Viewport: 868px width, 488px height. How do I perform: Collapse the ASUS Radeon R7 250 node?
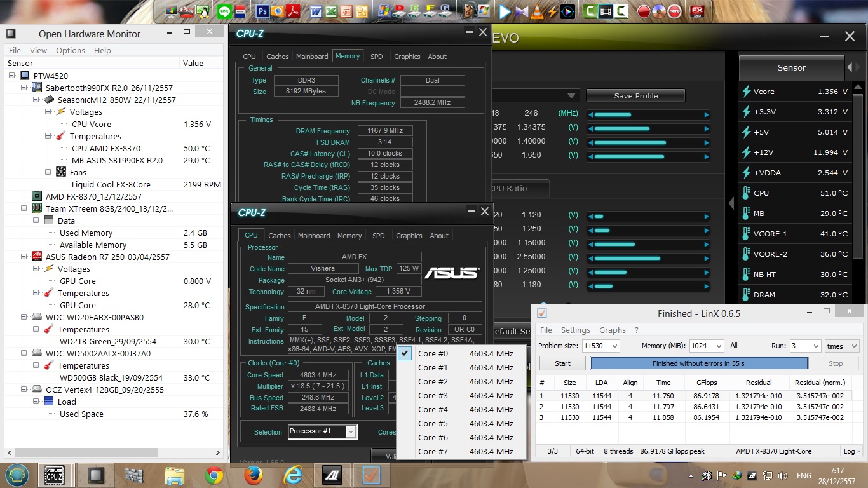(x=25, y=257)
